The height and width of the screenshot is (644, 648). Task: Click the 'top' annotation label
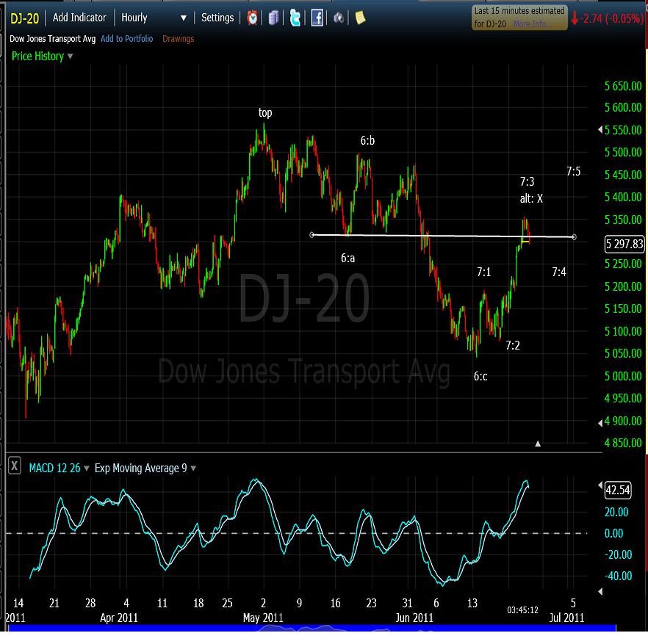tap(265, 113)
